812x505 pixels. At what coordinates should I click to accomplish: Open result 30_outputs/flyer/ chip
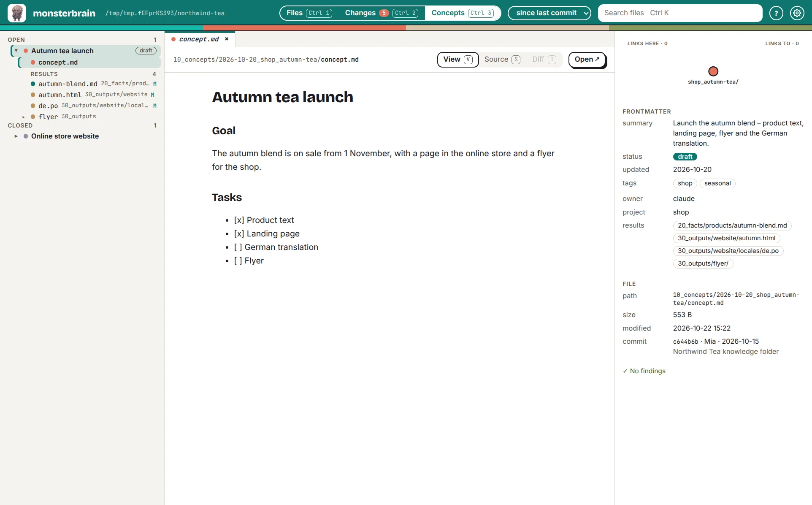[x=703, y=263]
